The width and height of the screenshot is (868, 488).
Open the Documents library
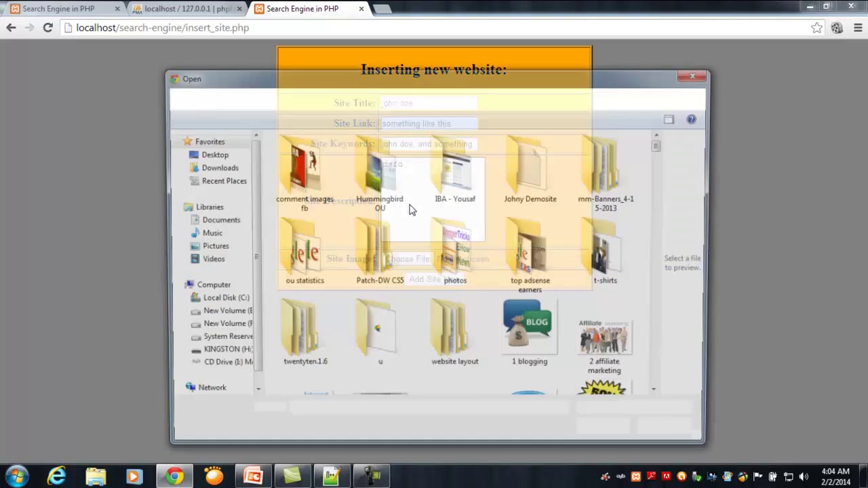tap(221, 220)
